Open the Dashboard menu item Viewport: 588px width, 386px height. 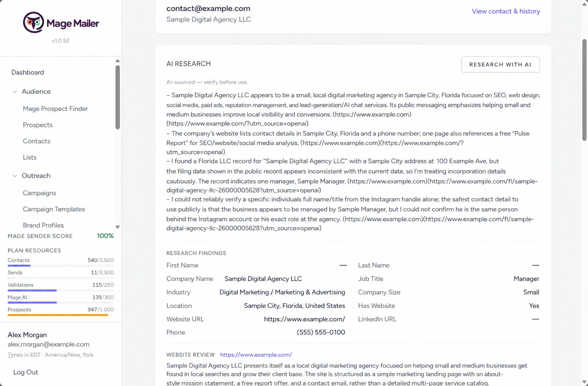(28, 72)
